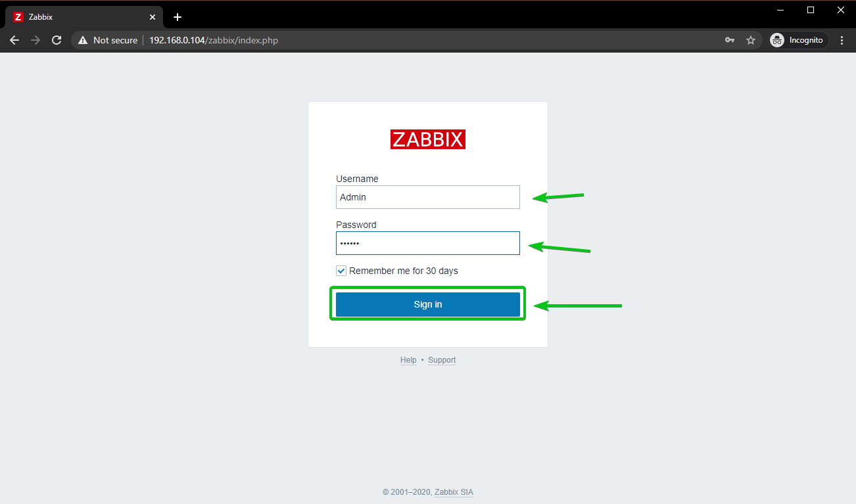Open the Support link
This screenshot has height=504, width=856.
click(x=442, y=360)
